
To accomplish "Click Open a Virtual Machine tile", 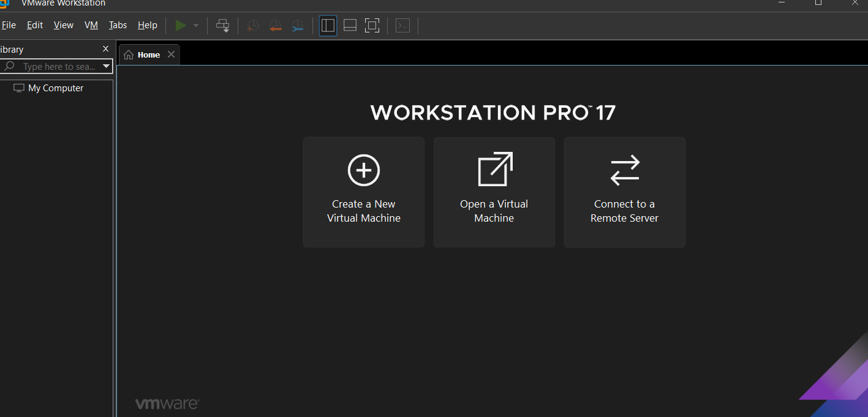I will click(x=494, y=192).
